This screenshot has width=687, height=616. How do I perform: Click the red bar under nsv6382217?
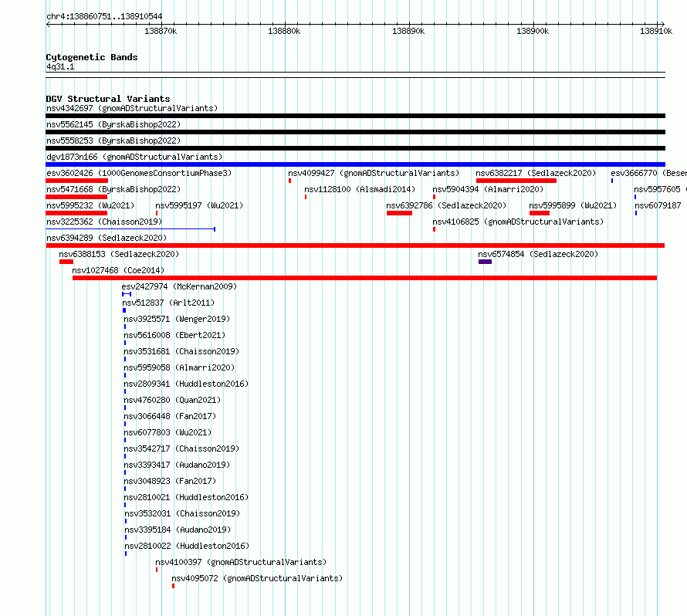516,181
